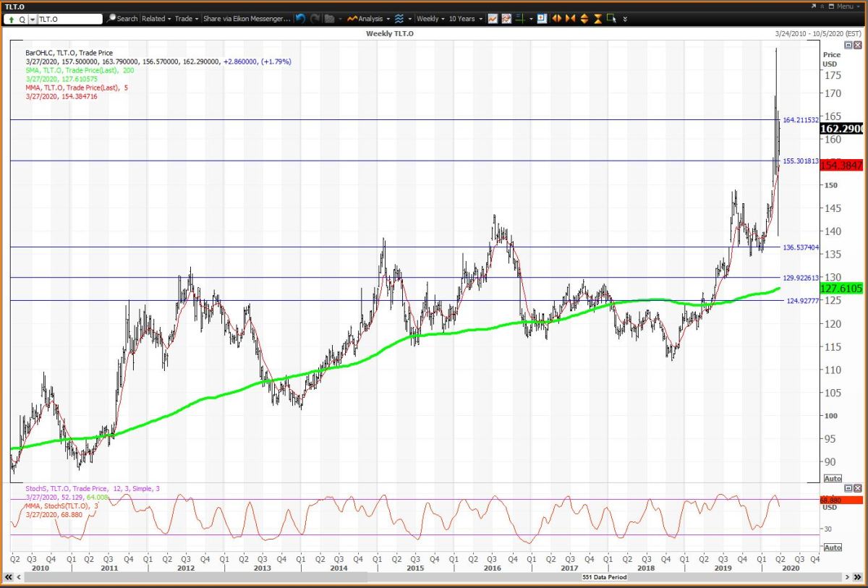Click the line chart type icon
Viewport: 868px width, 588px height.
coord(493,19)
